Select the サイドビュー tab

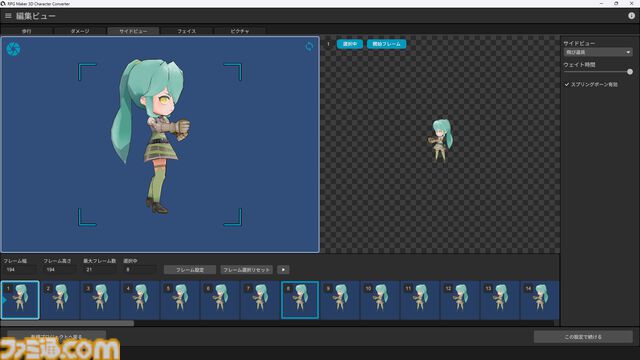133,31
